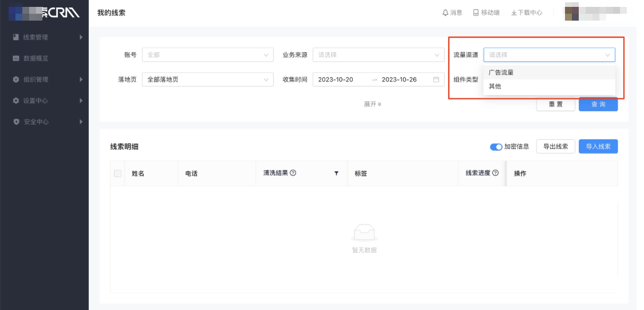Click the 姓名 column header
Screen dimensions: 644x310
[138, 174]
